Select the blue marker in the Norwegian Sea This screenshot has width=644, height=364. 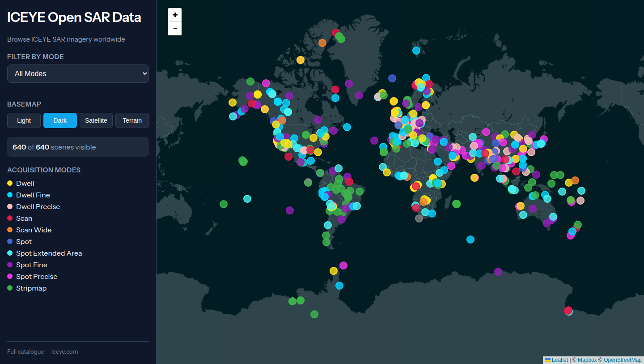[x=392, y=78]
